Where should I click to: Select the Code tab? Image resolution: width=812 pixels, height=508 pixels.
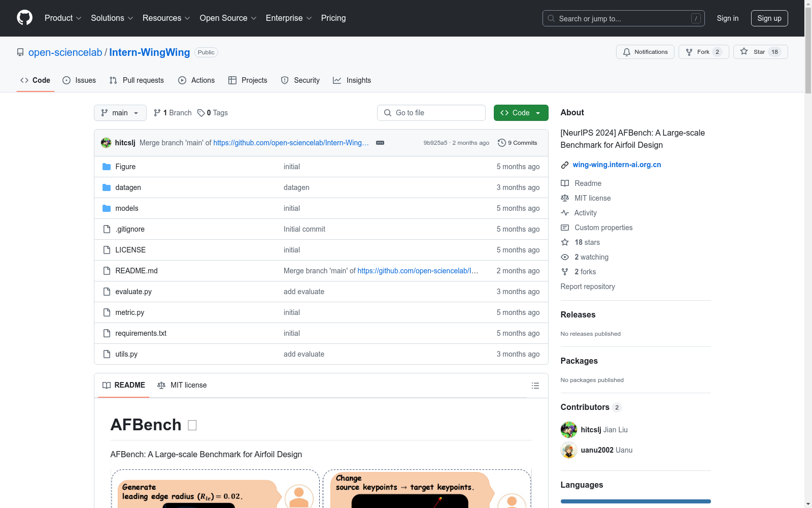[x=36, y=80]
